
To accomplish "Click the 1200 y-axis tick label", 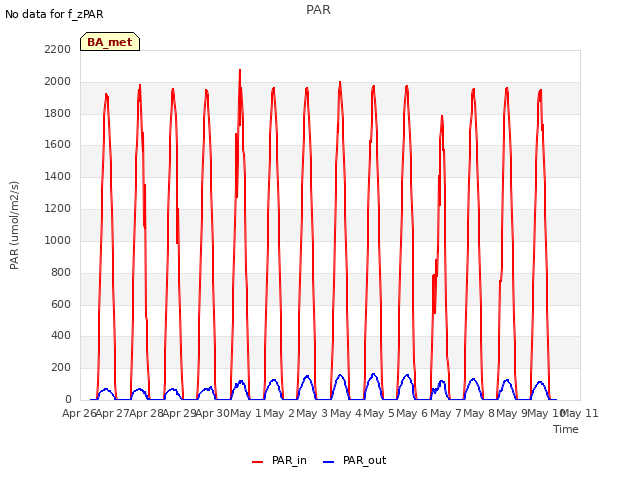I will click(x=58, y=209).
